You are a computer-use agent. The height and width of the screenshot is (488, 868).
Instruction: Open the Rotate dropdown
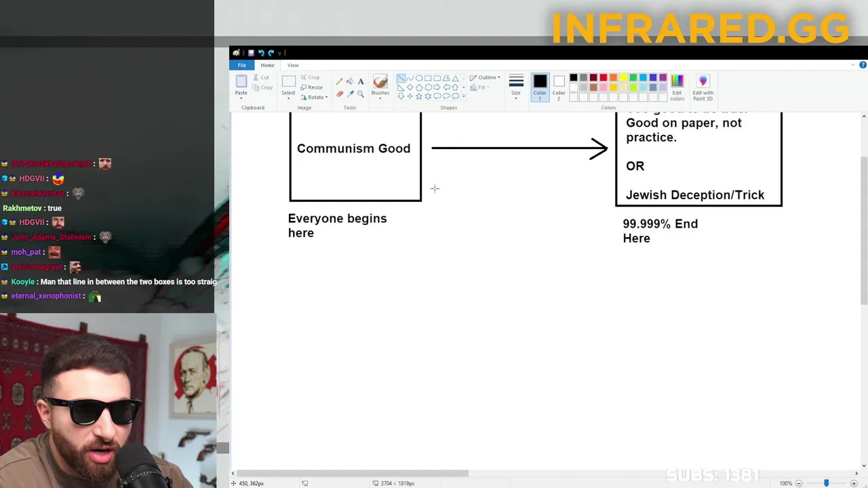(317, 97)
